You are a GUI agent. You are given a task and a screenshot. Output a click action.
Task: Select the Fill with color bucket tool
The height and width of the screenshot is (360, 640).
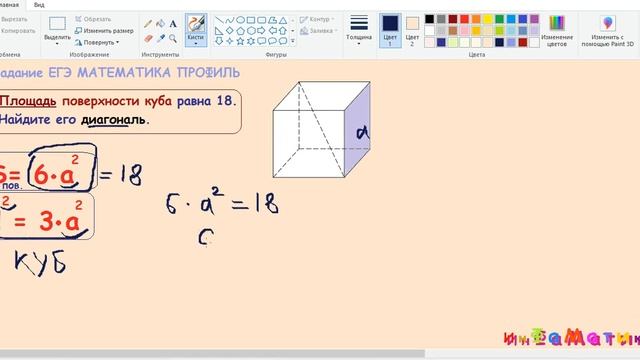(x=161, y=24)
